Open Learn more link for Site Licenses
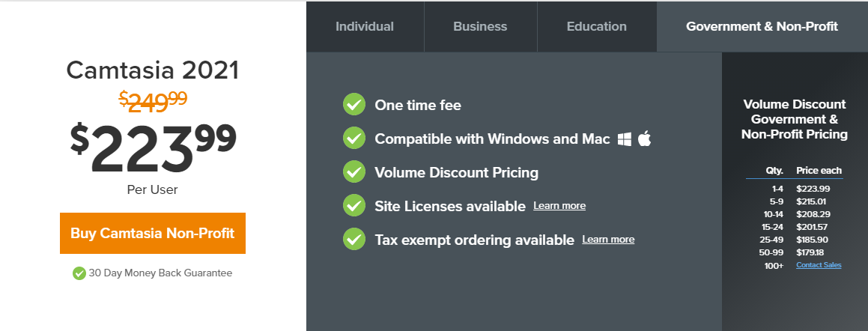Viewport: 868px width, 331px height. point(559,206)
